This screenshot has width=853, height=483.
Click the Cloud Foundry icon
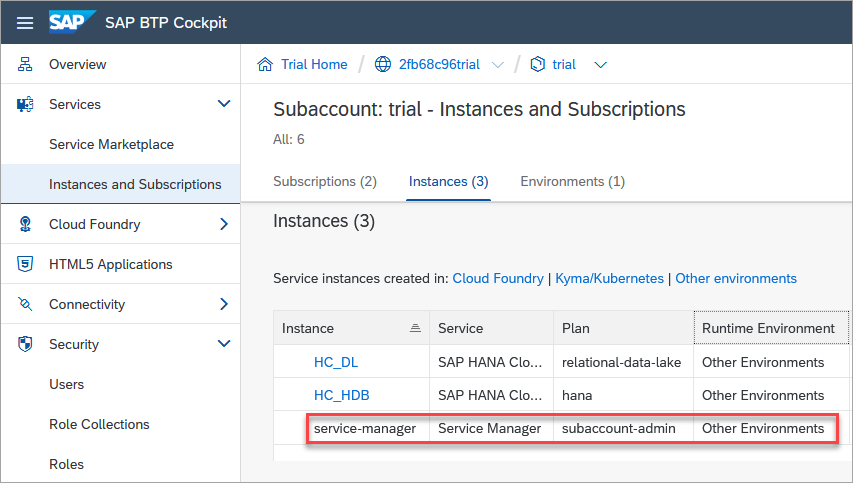[x=25, y=224]
